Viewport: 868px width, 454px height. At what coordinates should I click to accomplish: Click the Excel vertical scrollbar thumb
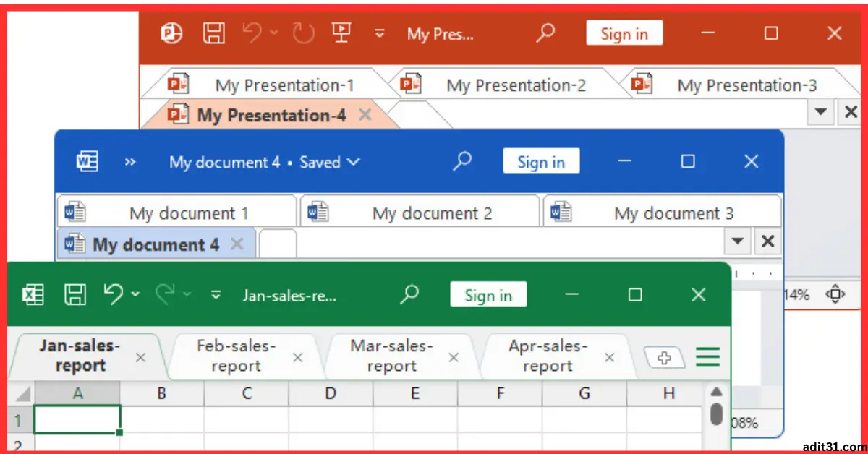click(x=716, y=414)
